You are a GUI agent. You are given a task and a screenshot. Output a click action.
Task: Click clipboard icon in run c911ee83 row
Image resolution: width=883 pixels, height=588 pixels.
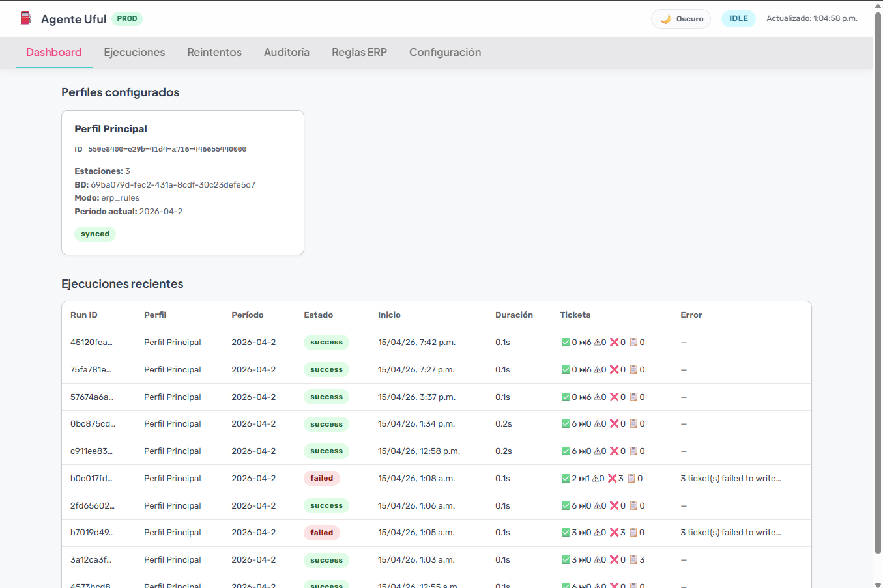633,451
